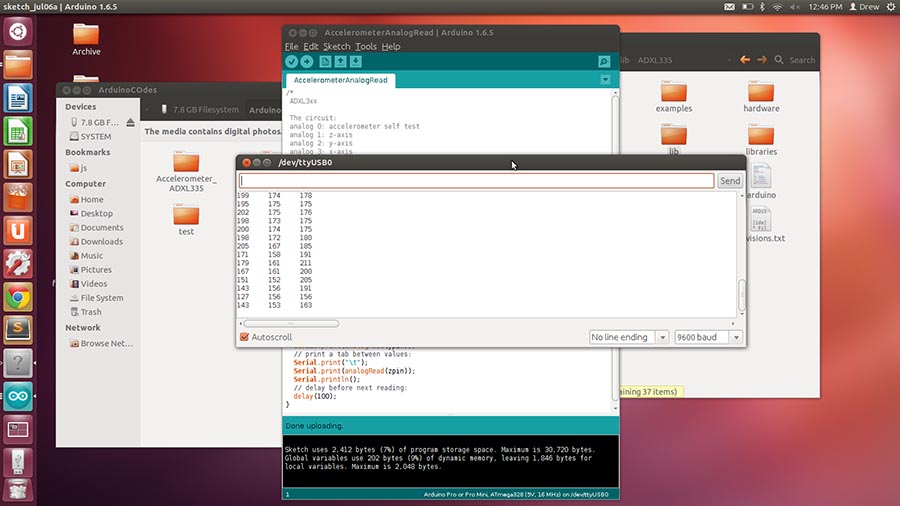
Task: Click the serial monitor text input field
Action: click(x=476, y=181)
